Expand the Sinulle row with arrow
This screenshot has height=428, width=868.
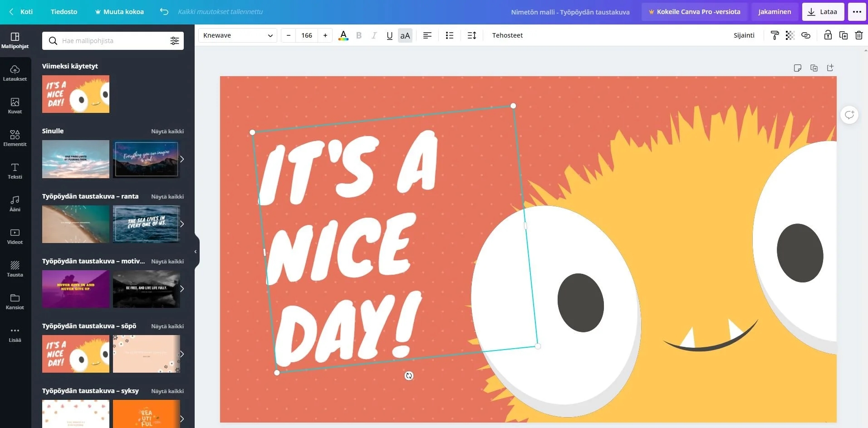pos(182,159)
